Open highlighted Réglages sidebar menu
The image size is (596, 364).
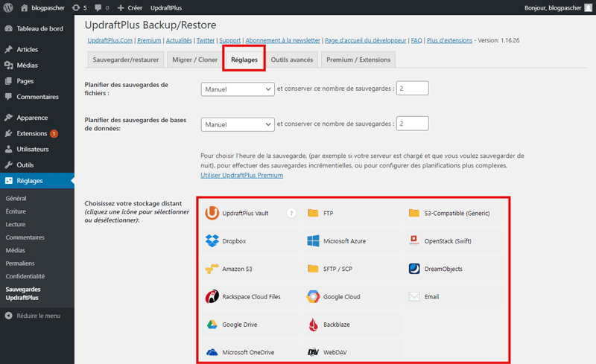[37, 181]
